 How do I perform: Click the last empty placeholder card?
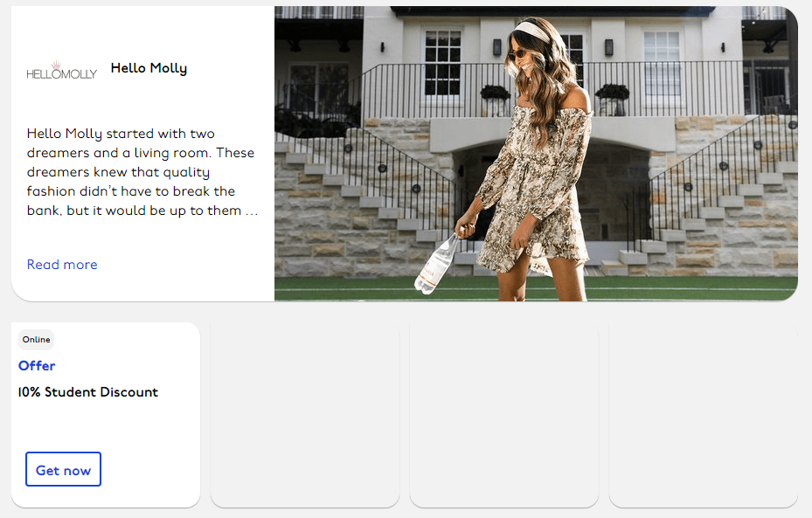(704, 415)
